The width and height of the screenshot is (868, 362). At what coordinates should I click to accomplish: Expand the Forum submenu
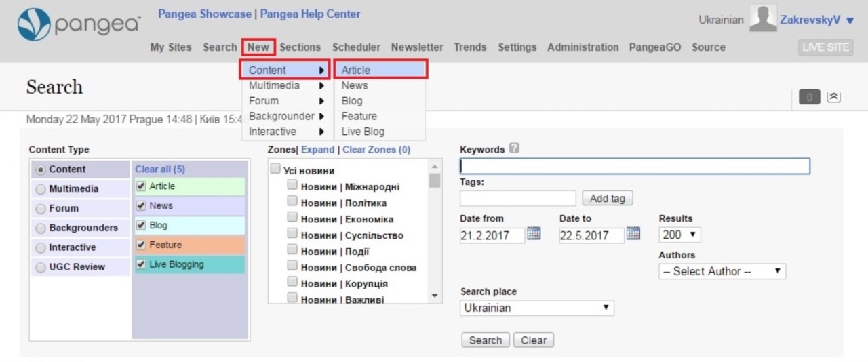point(285,101)
